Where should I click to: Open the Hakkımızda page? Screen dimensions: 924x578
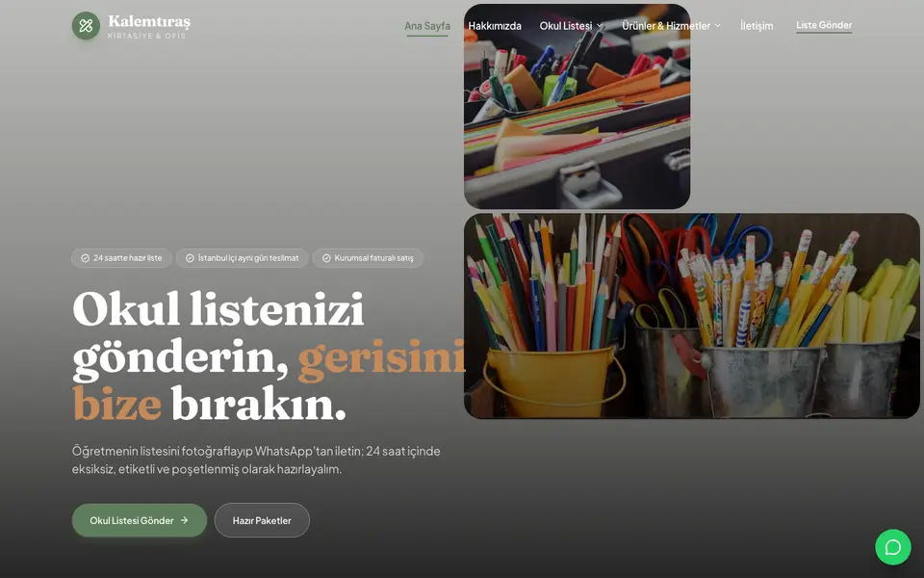pyautogui.click(x=495, y=26)
